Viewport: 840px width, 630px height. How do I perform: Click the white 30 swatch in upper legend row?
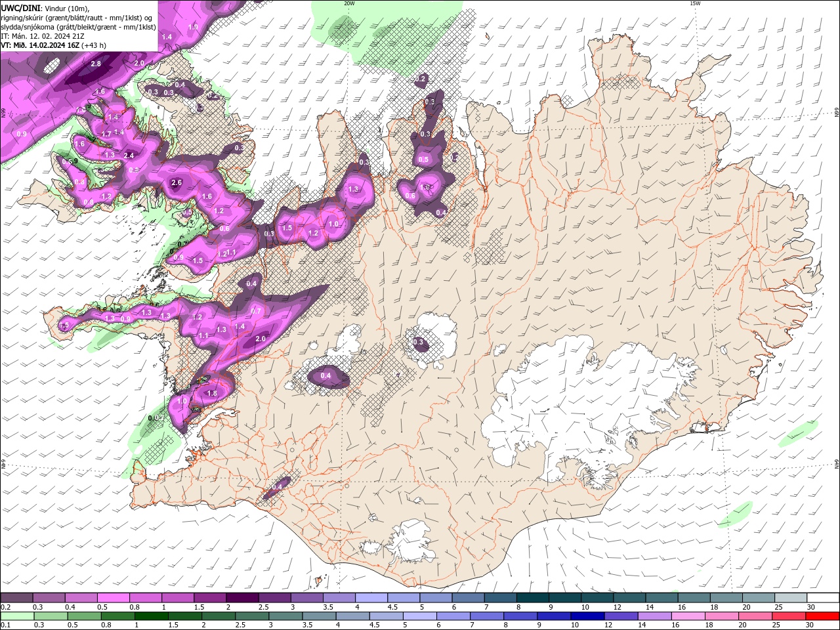click(823, 598)
